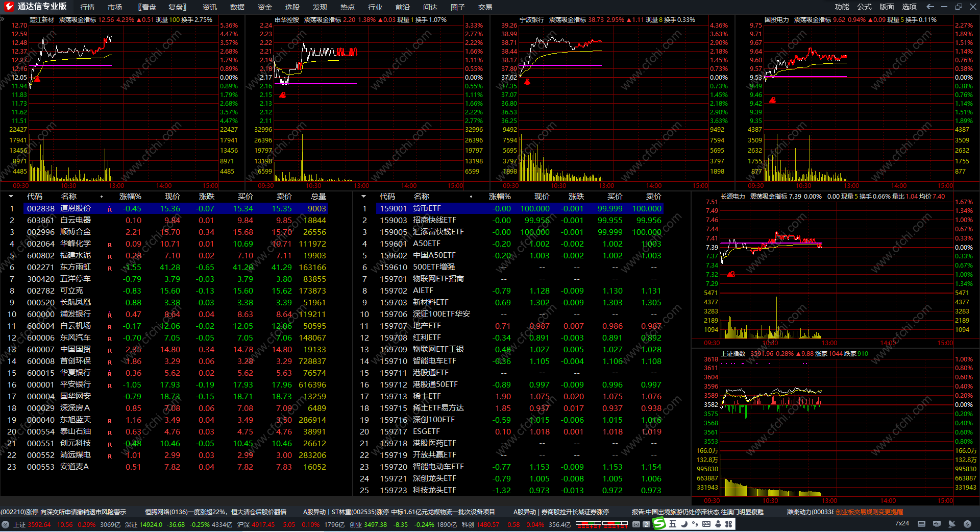Click the back arrow in title bar

tap(930, 7)
